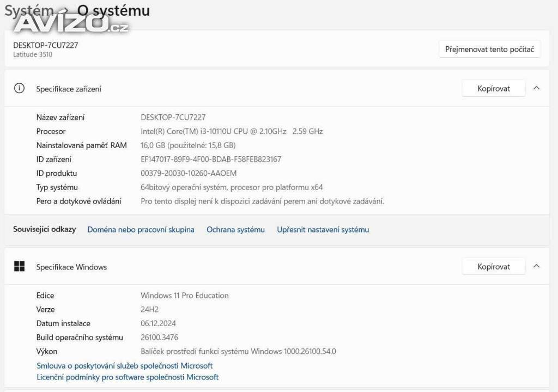Select the DESKTOP-7CU7227 header name

pyautogui.click(x=46, y=45)
